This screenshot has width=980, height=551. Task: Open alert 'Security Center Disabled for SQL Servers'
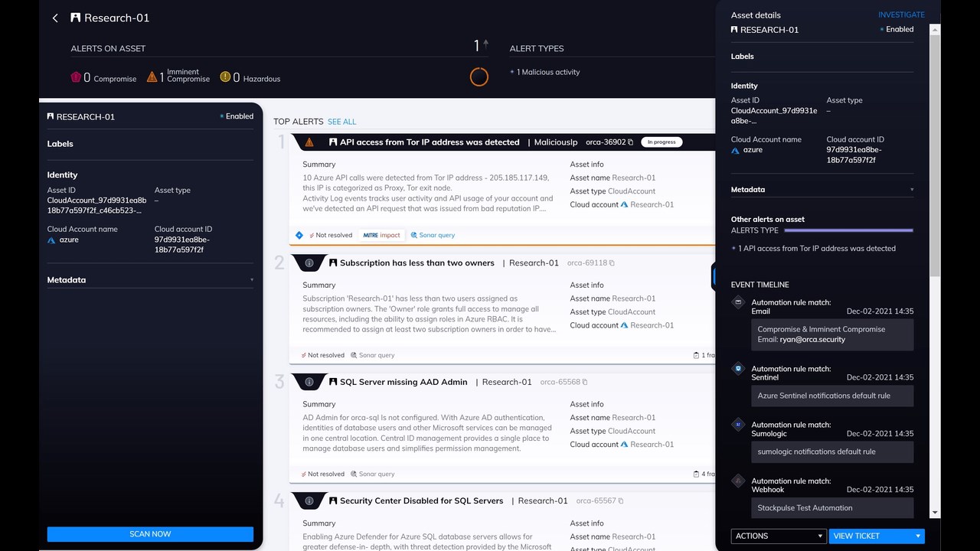pos(422,501)
